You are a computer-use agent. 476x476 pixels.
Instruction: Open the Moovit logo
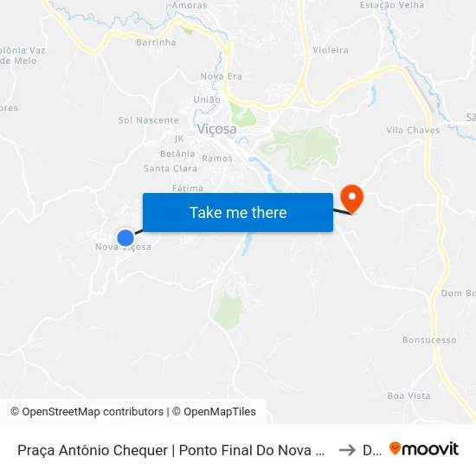tap(424, 448)
